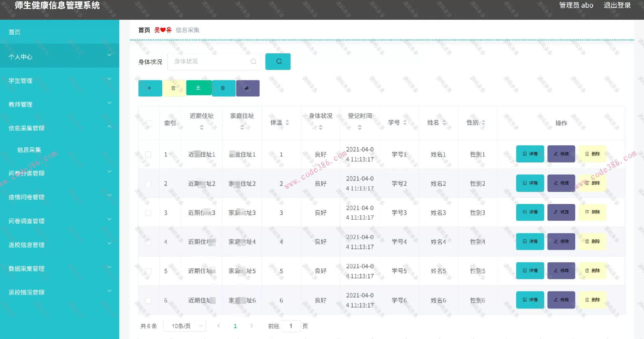644x339 pixels.
Task: Click 退出登录 to log out
Action: click(618, 5)
